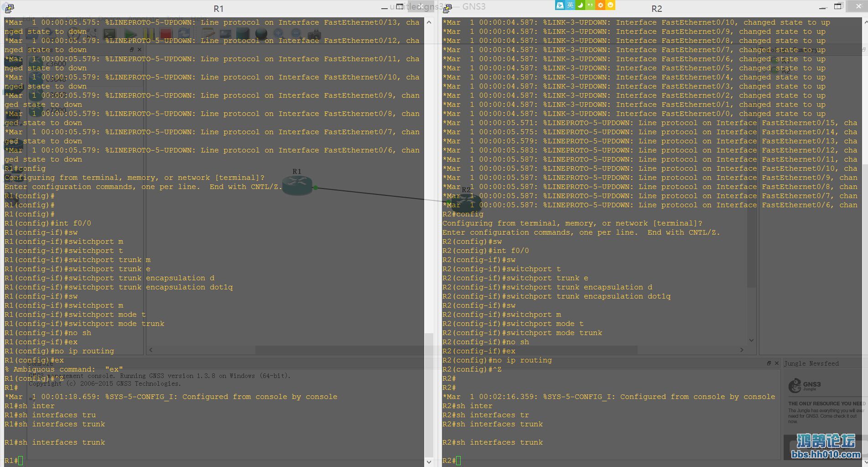
Task: Toggle the 英 language mode icon
Action: 570,5
